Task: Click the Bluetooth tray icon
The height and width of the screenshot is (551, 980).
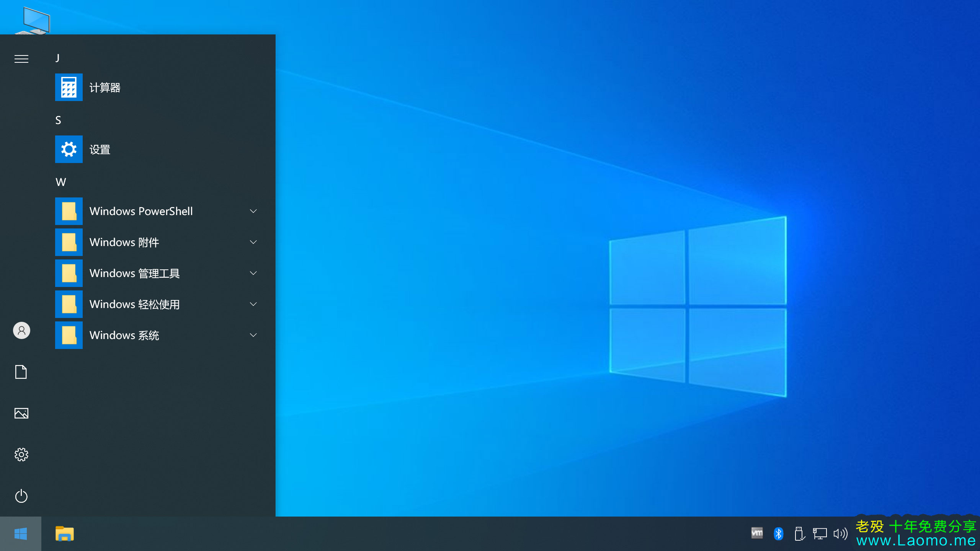Action: coord(779,534)
